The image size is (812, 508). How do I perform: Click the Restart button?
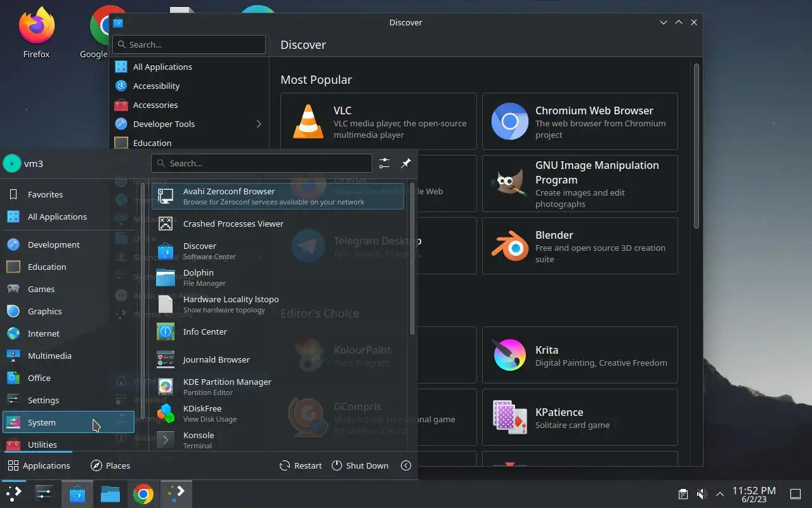301,465
